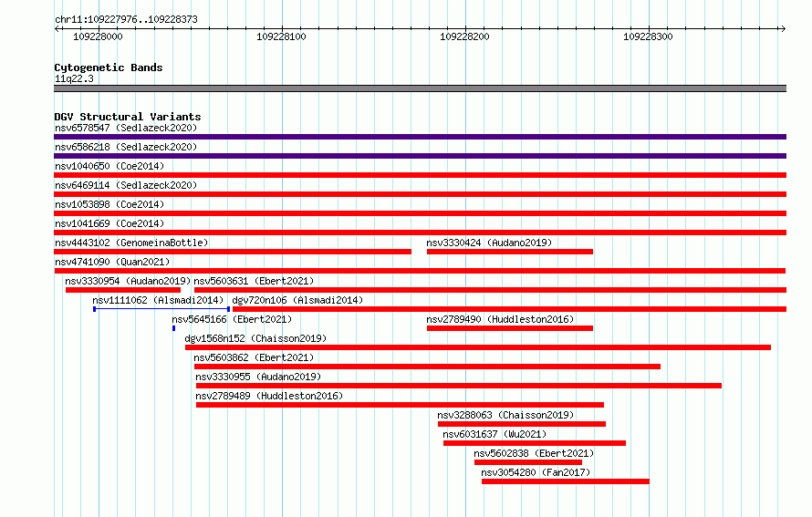Open nsv5603631 (Ebert2021) label

254,281
